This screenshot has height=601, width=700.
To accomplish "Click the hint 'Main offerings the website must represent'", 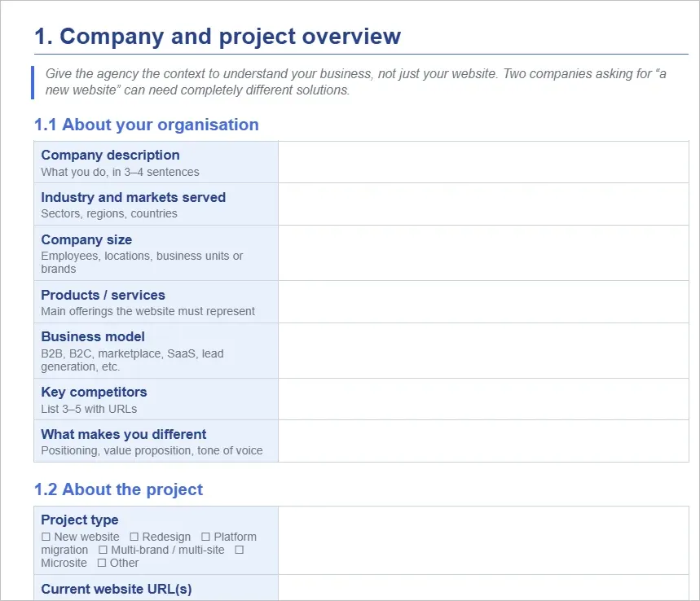I will [147, 311].
